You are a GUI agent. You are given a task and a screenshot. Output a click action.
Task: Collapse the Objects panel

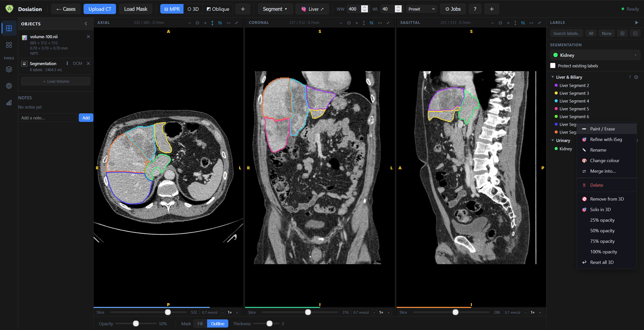(86, 24)
